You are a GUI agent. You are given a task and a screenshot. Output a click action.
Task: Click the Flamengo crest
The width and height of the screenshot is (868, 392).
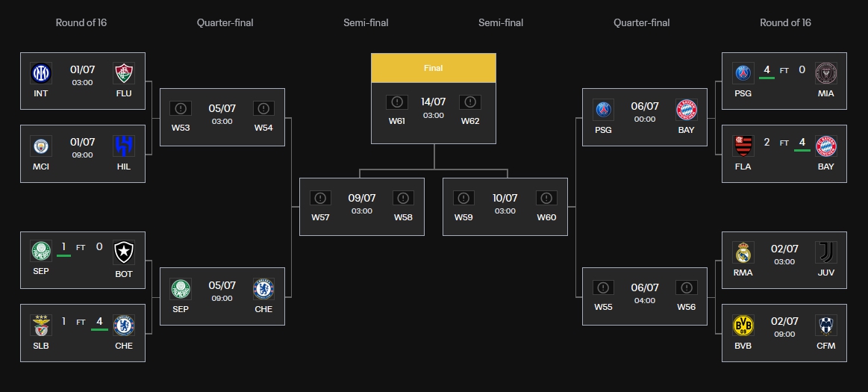[743, 146]
